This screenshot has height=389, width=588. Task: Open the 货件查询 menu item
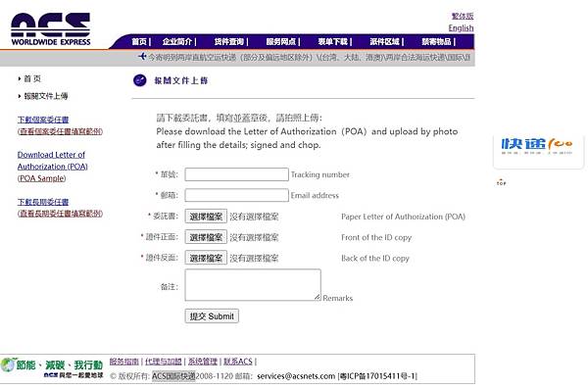pos(229,41)
